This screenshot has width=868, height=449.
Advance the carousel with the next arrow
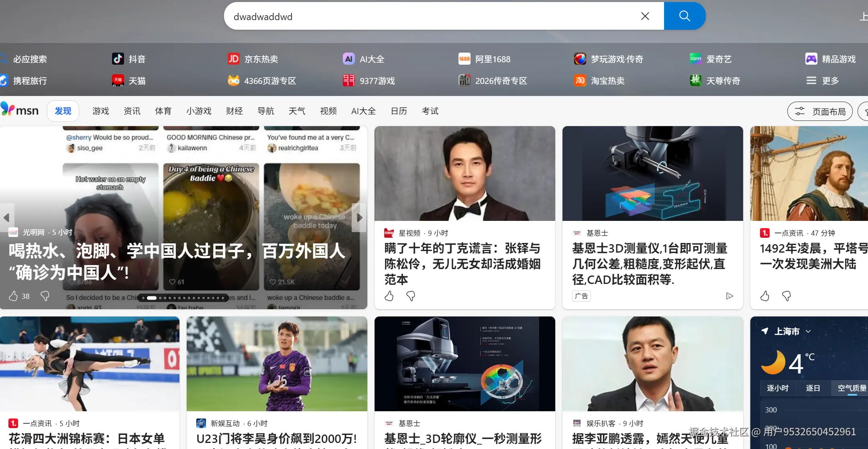[359, 218]
